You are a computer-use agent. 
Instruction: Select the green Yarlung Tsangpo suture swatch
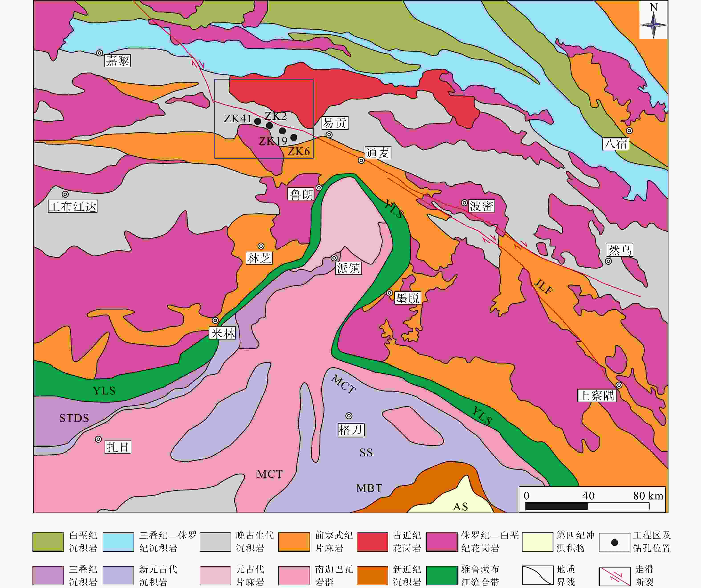tap(442, 576)
